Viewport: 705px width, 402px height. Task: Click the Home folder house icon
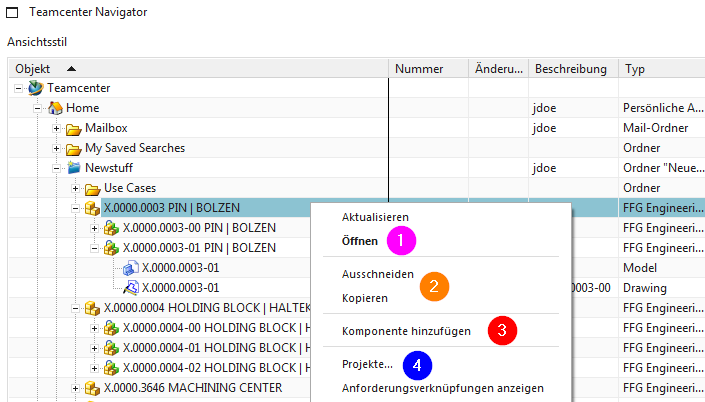55,108
